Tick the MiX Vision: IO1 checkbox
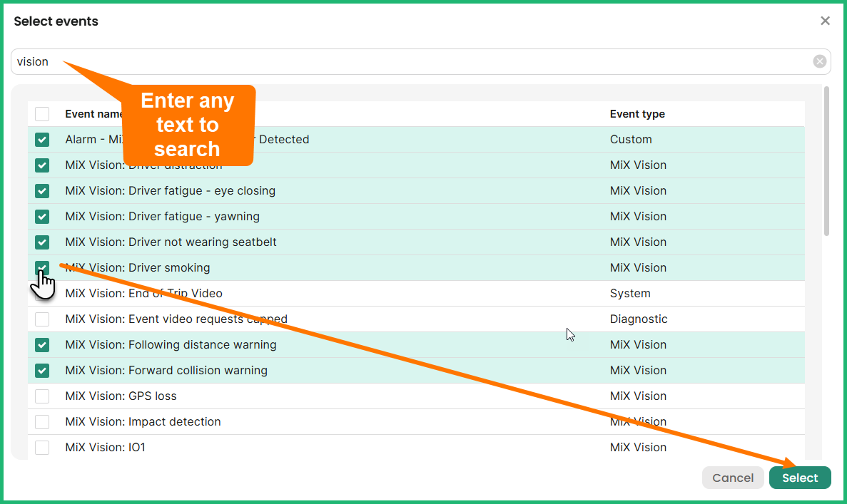The image size is (847, 504). (x=42, y=448)
